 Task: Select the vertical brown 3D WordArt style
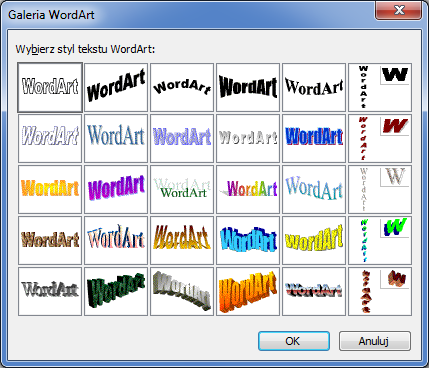click(x=380, y=291)
